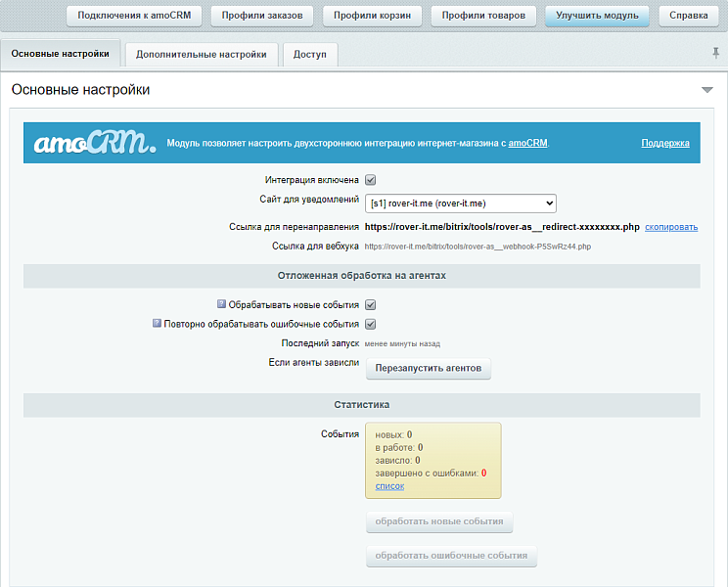Click hint icon next to "Повторно обрабатывать ошибочные события"
This screenshot has width=728, height=587.
coord(157,323)
